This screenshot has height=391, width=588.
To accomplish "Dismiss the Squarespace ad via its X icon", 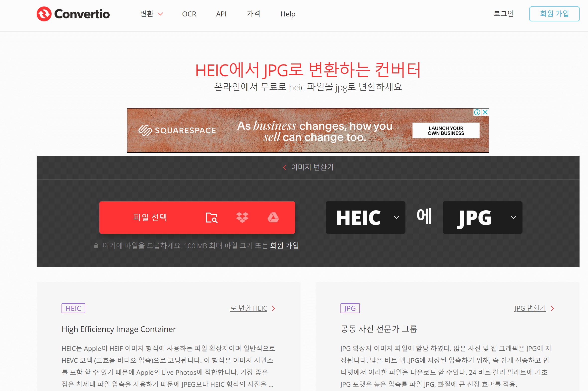I will [x=485, y=112].
